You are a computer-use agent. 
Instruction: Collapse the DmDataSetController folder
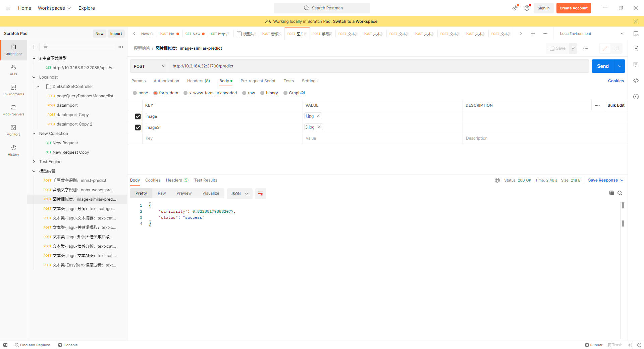tap(38, 87)
